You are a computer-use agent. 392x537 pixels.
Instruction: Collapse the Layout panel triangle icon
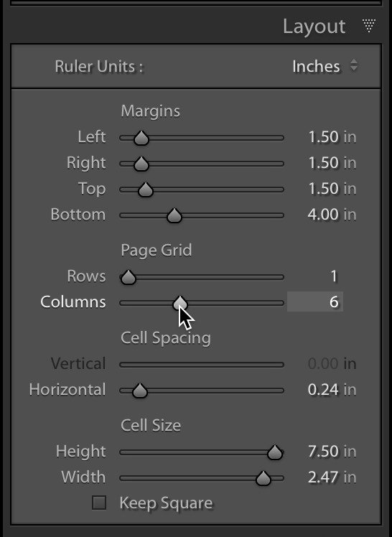coord(369,26)
